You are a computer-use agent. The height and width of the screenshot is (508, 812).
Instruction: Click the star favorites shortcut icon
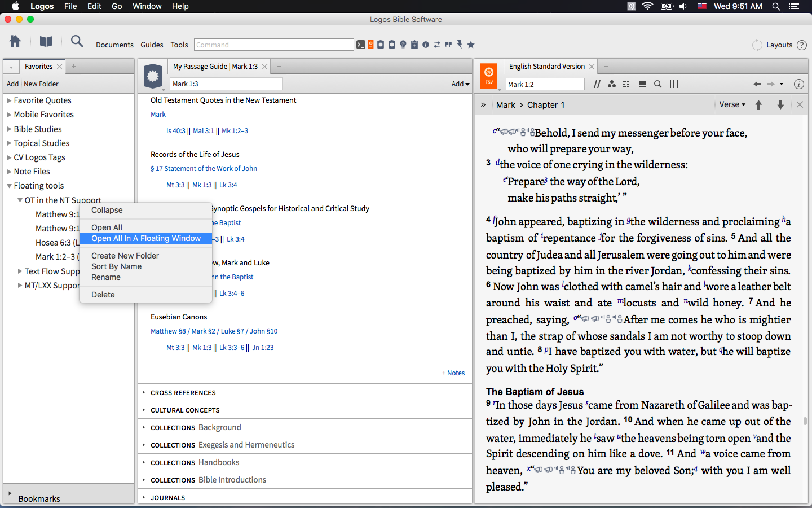pyautogui.click(x=471, y=45)
